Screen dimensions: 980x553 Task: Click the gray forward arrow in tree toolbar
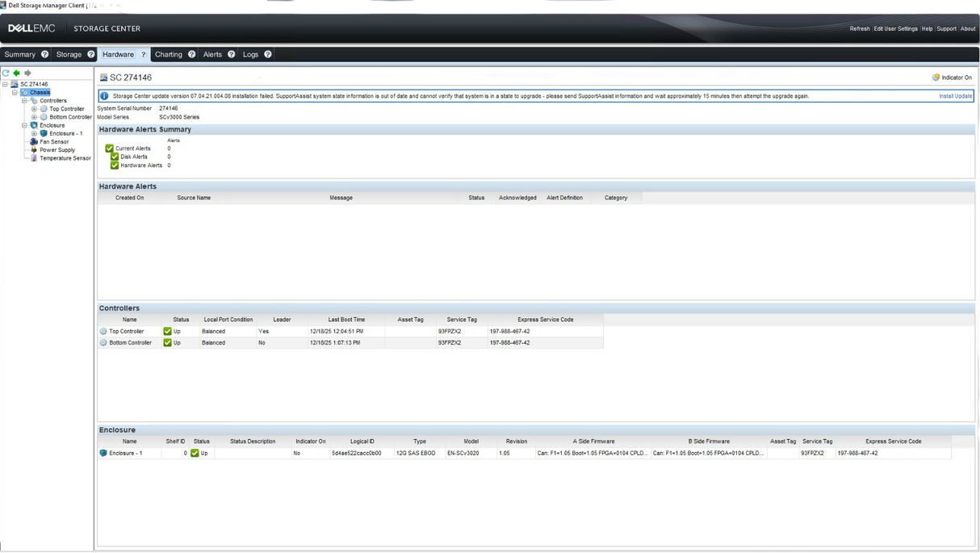pyautogui.click(x=27, y=73)
